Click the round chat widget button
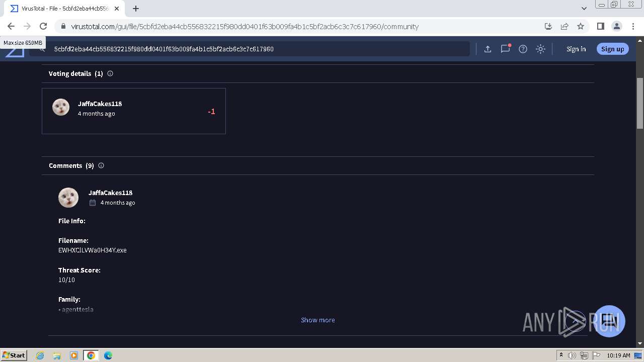Viewport: 644px width, 362px height. 609,321
